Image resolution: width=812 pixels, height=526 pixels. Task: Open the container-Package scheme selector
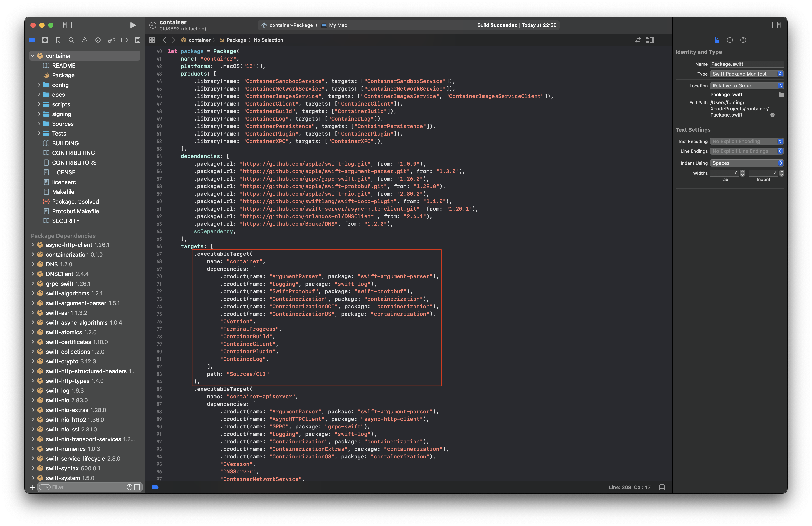coord(287,25)
